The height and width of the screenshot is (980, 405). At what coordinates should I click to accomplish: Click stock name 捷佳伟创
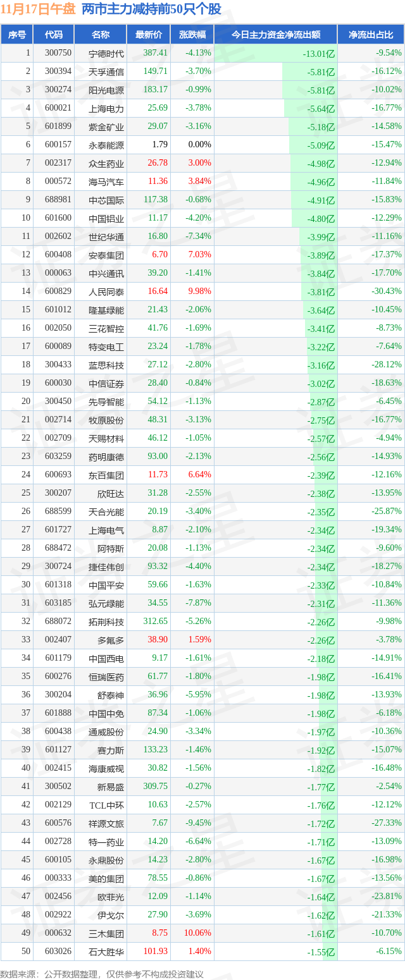point(106,567)
